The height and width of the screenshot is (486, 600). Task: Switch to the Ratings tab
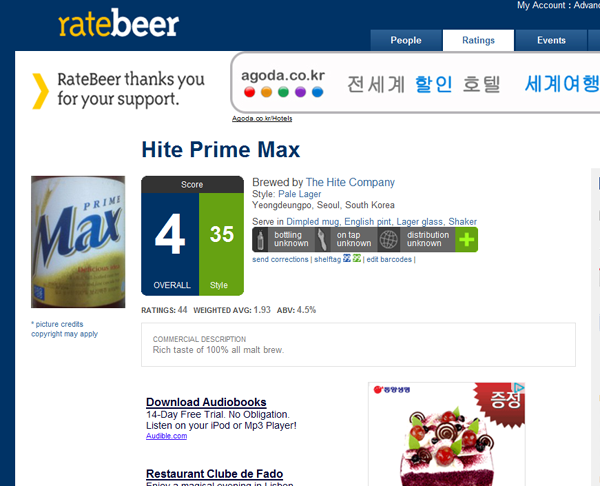478,40
